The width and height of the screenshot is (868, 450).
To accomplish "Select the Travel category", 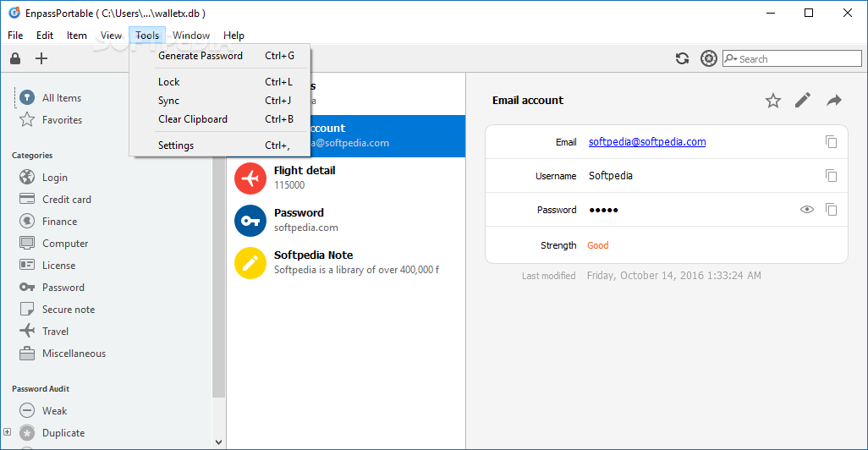I will pos(44,331).
